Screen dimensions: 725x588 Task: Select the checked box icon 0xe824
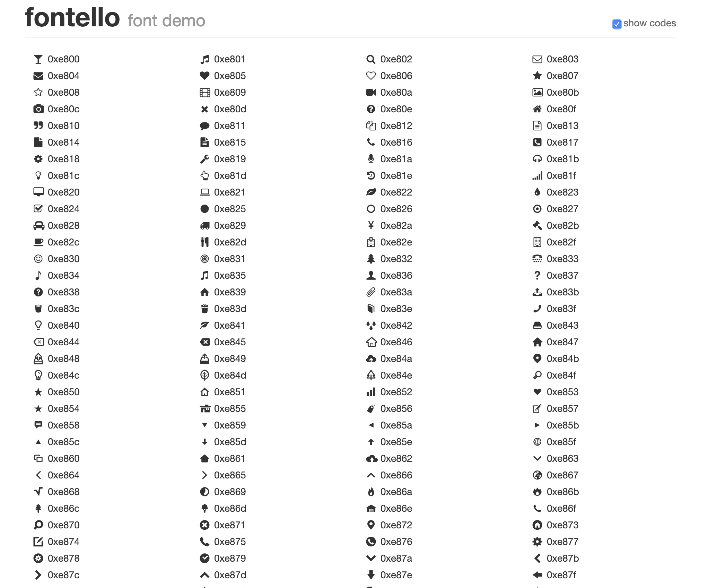(38, 209)
